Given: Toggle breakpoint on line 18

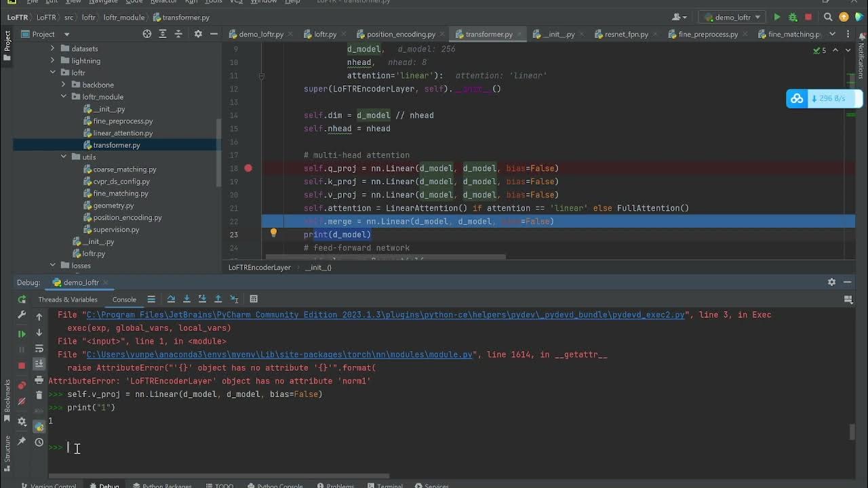Looking at the screenshot, I should click(x=248, y=168).
